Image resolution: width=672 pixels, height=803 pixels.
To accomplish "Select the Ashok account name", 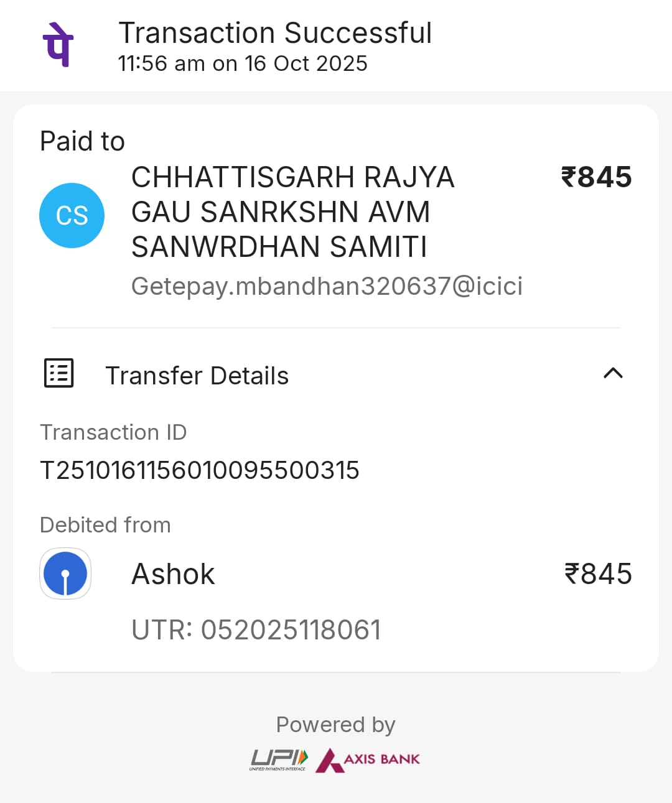I will (x=173, y=573).
